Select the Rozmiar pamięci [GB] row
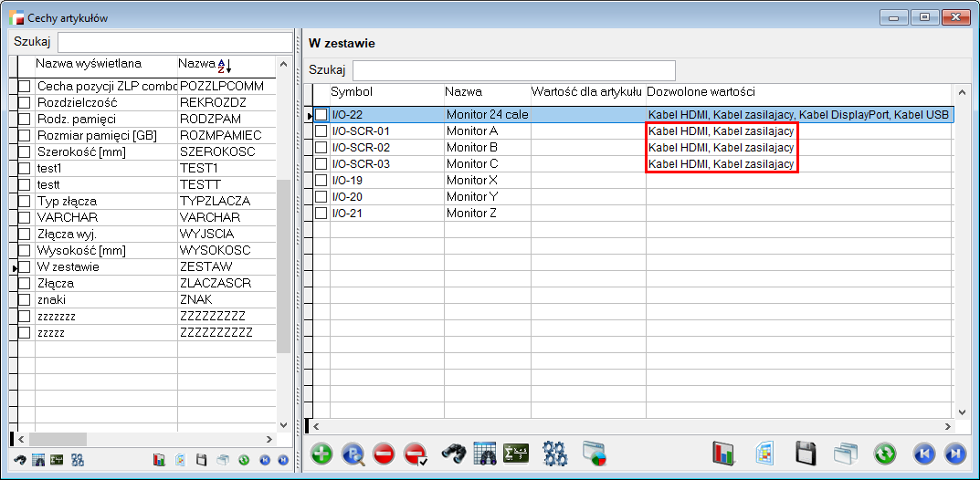This screenshot has height=480, width=980. point(147,135)
